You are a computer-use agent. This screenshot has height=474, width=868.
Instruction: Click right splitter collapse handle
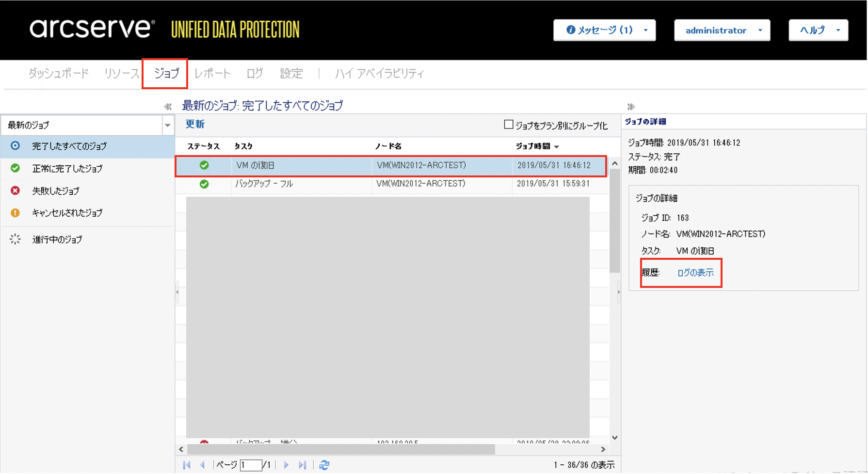click(x=619, y=292)
